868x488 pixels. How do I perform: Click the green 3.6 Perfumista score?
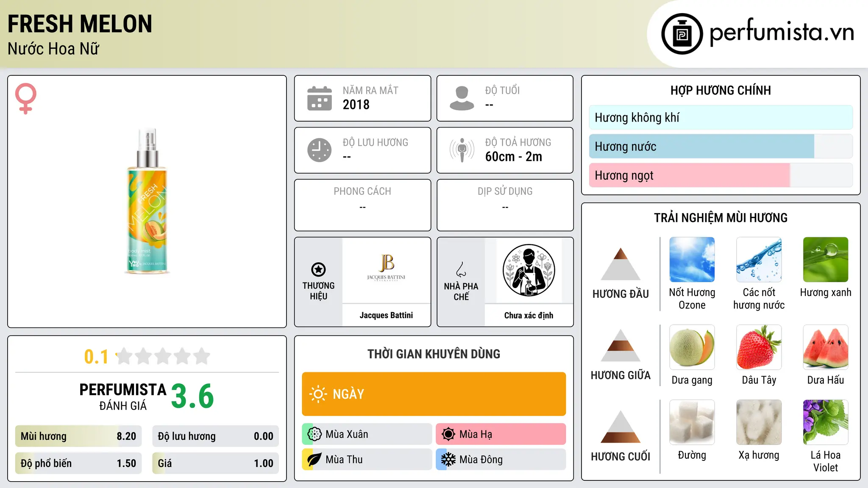click(192, 396)
